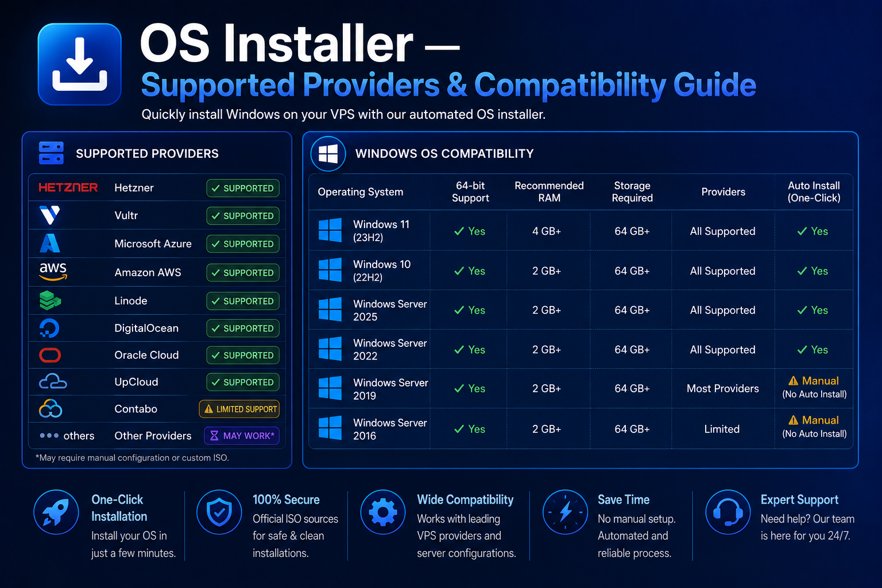This screenshot has width=882, height=588.
Task: Click the Microsoft Azure logo
Action: coord(50,243)
